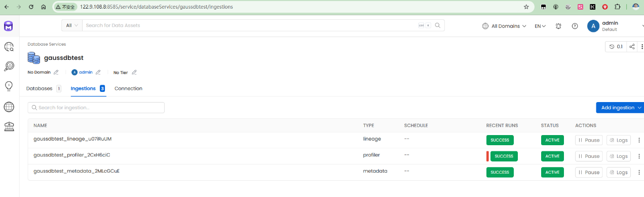This screenshot has width=644, height=197.
Task: Open the Data Quality sidebar icon
Action: 9,66
